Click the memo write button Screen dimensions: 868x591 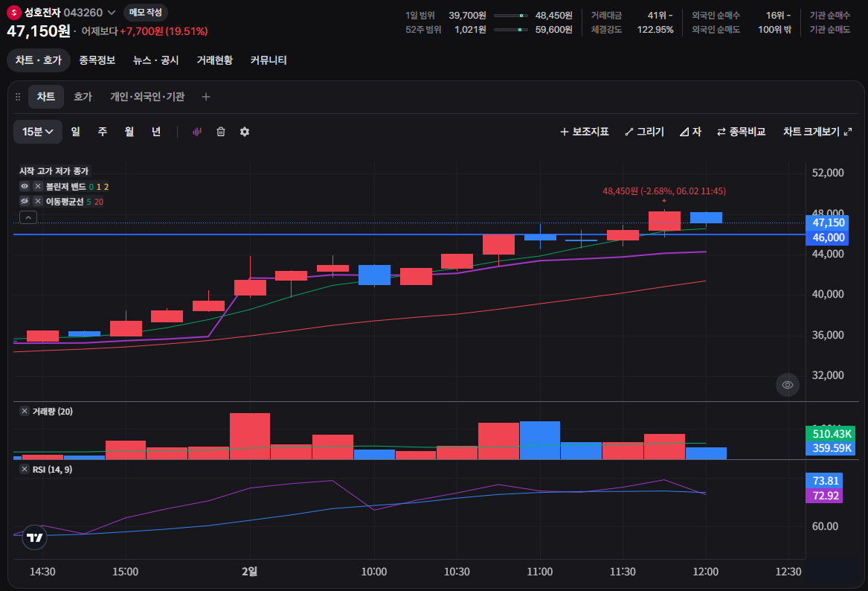(x=146, y=12)
